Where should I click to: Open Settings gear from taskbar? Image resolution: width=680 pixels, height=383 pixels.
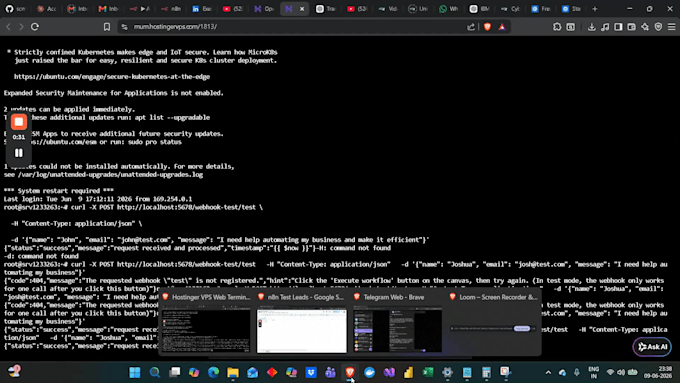coord(447,372)
